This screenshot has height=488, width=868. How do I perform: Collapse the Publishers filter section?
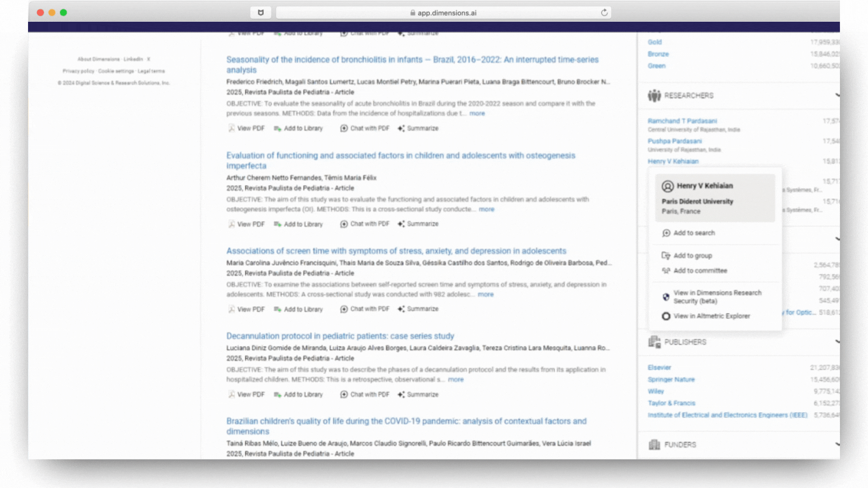tap(837, 342)
